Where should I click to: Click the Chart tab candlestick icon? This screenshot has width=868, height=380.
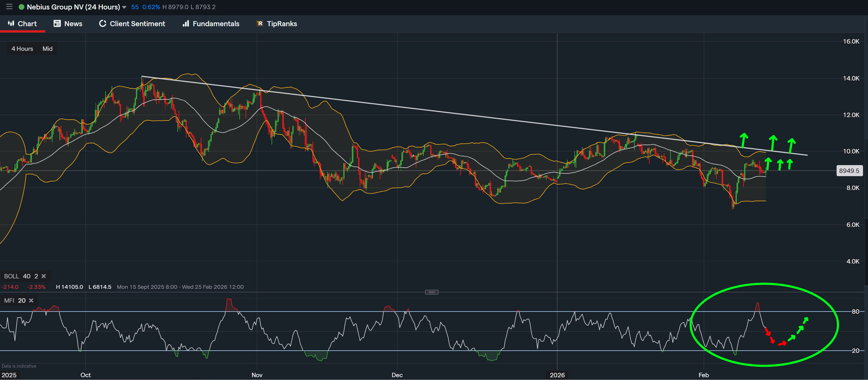pos(11,23)
